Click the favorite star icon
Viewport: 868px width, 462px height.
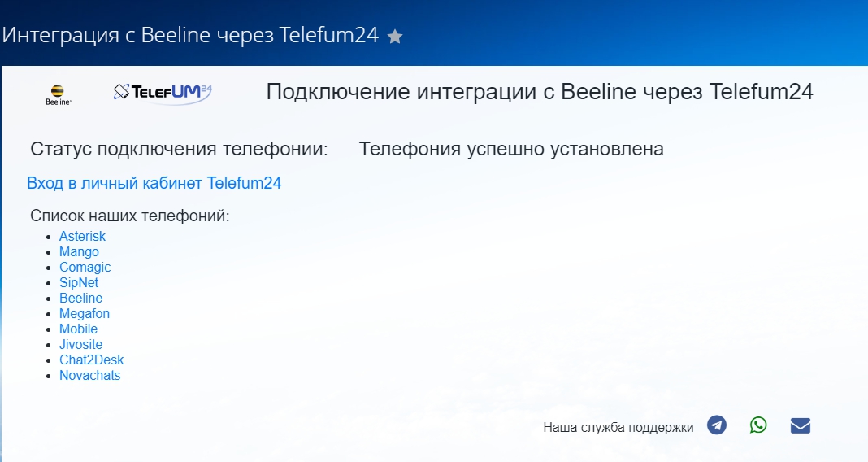coord(395,37)
